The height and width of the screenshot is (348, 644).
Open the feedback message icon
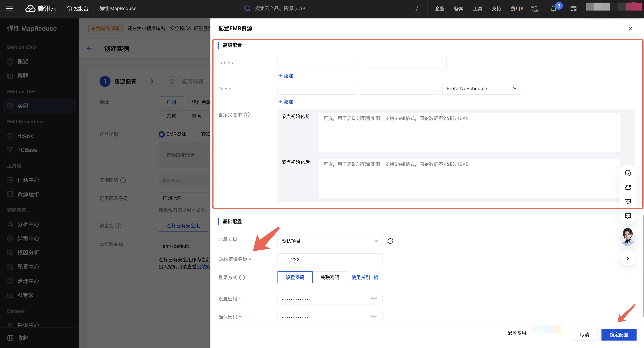(x=628, y=216)
